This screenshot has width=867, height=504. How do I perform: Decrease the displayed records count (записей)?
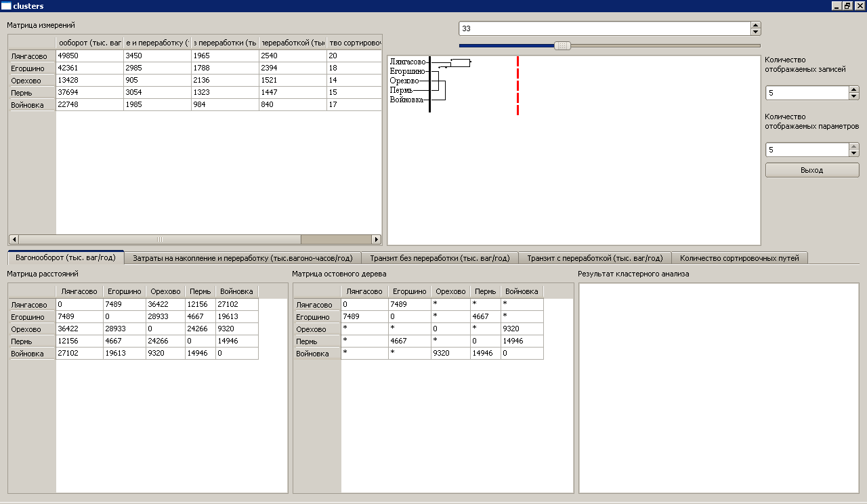(853, 96)
